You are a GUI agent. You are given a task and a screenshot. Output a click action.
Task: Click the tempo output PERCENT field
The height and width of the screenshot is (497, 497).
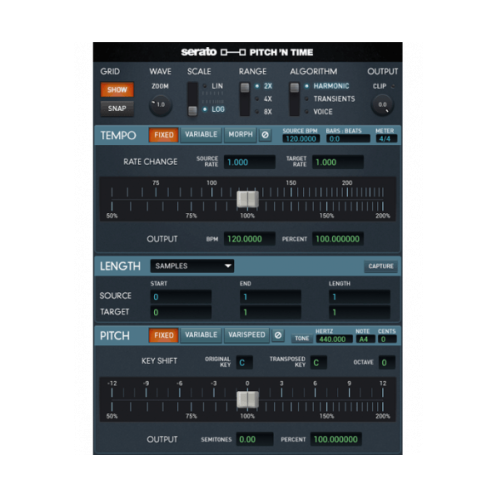pyautogui.click(x=338, y=239)
